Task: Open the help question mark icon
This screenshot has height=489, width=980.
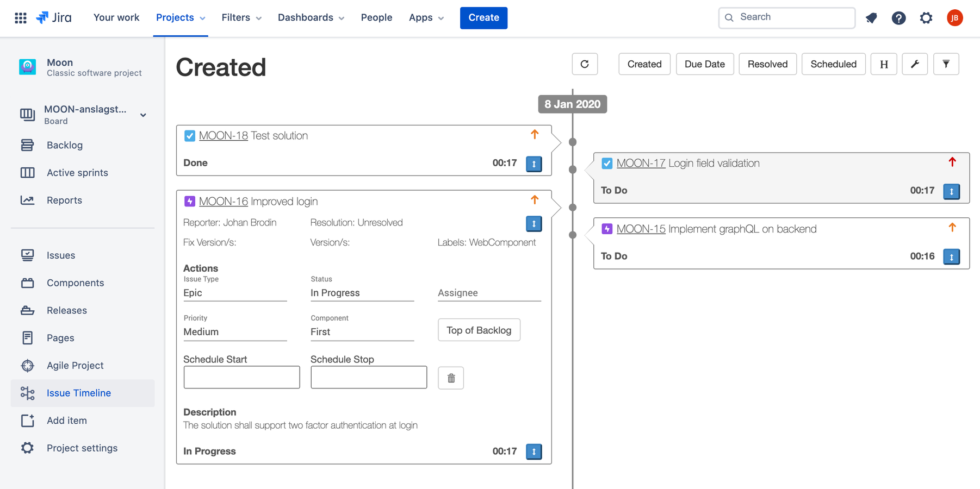Action: coord(898,18)
